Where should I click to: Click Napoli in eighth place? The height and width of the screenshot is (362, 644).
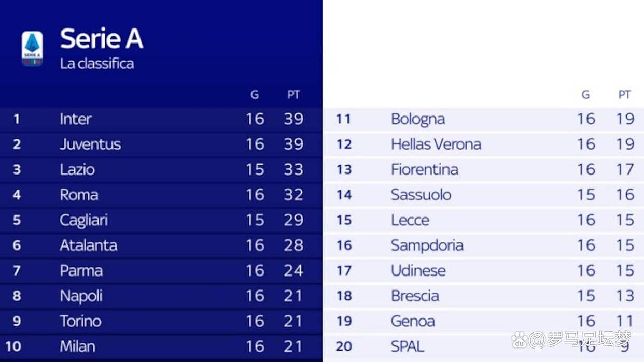coord(81,296)
